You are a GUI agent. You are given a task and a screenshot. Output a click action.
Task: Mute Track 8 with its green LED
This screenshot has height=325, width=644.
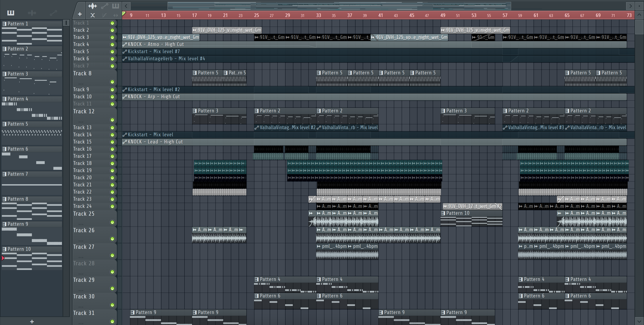click(112, 82)
